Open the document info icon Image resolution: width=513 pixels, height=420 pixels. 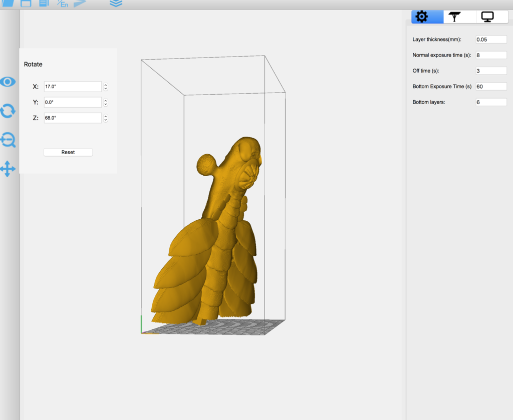(x=44, y=4)
